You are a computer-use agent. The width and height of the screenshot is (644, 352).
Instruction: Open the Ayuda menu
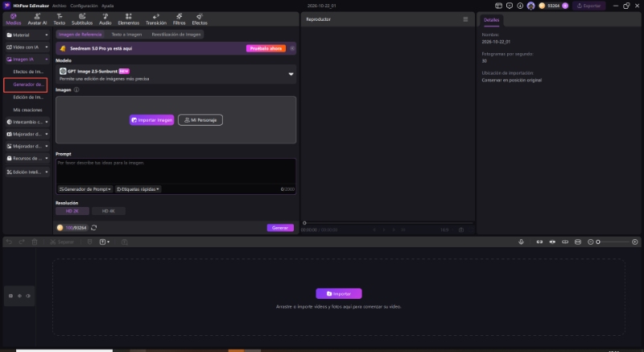click(x=108, y=6)
